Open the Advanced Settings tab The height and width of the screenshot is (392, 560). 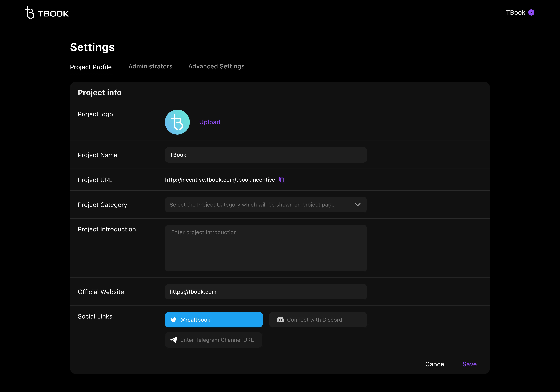(216, 66)
